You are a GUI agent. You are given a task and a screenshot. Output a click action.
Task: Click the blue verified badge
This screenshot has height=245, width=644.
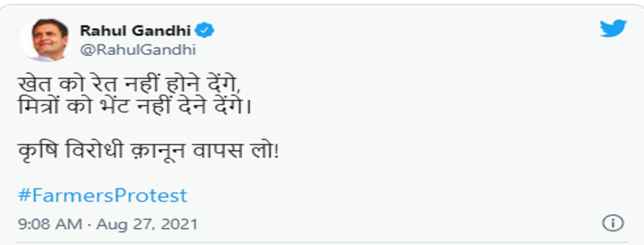204,30
